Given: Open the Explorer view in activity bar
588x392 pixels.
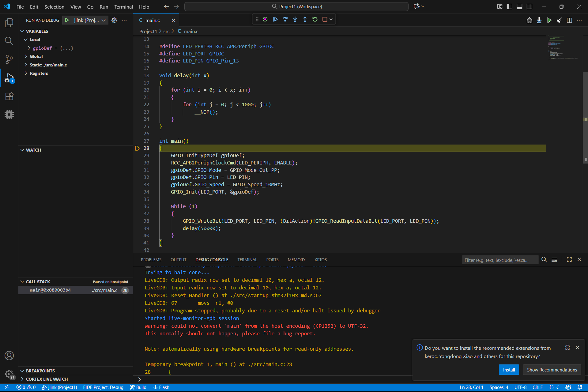Looking at the screenshot, I should click(9, 22).
